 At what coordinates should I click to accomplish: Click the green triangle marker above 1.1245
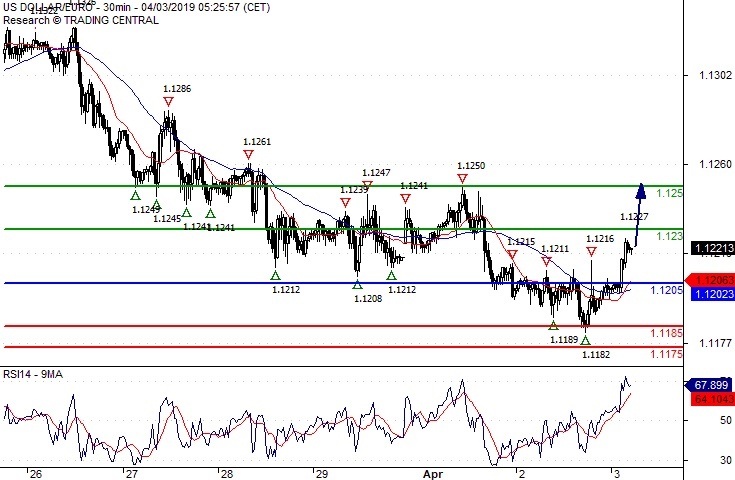[x=157, y=204]
